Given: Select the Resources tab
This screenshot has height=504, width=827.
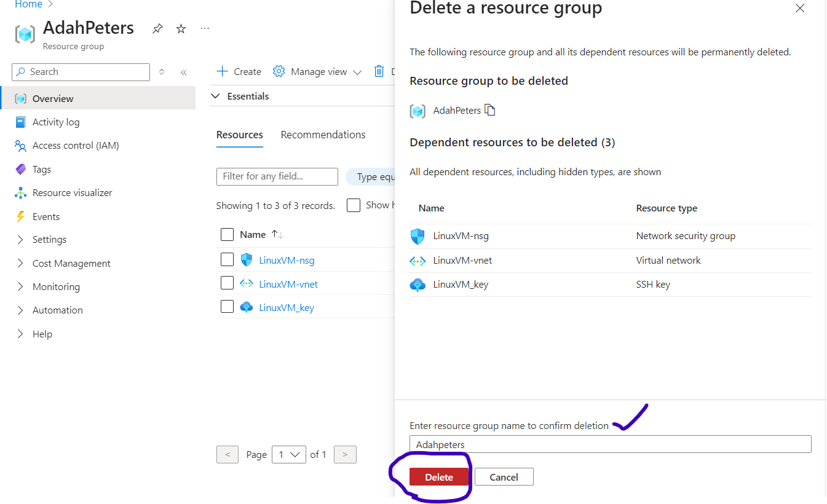Looking at the screenshot, I should [239, 135].
